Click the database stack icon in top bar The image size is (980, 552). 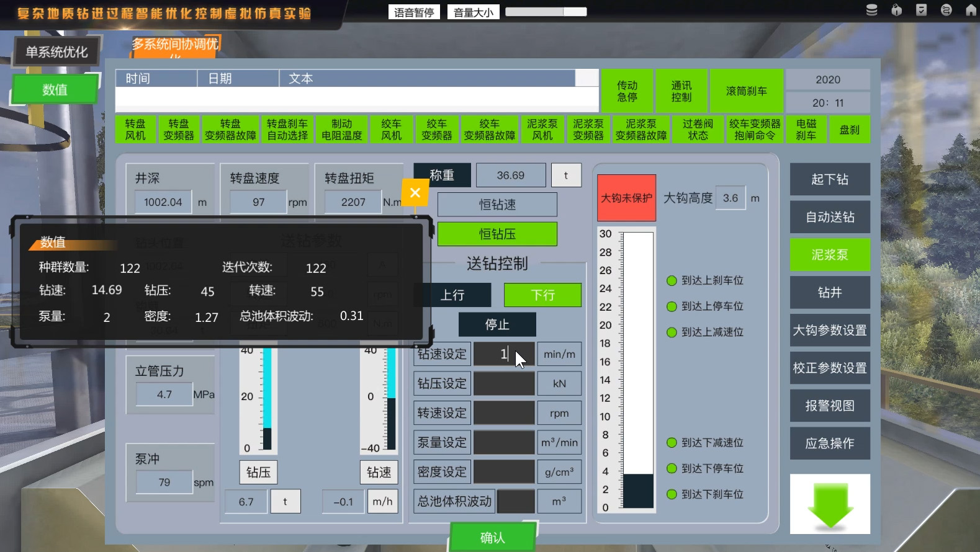coord(871,11)
